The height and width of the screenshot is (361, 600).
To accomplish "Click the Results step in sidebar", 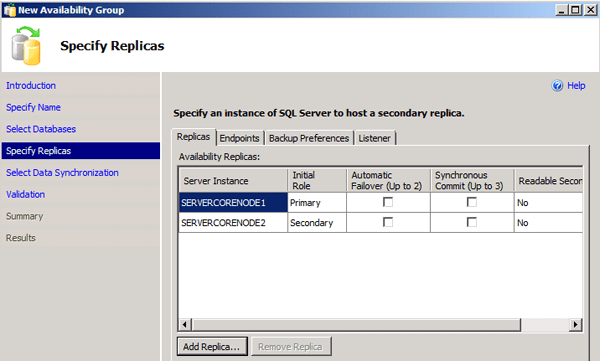I will coord(21,238).
